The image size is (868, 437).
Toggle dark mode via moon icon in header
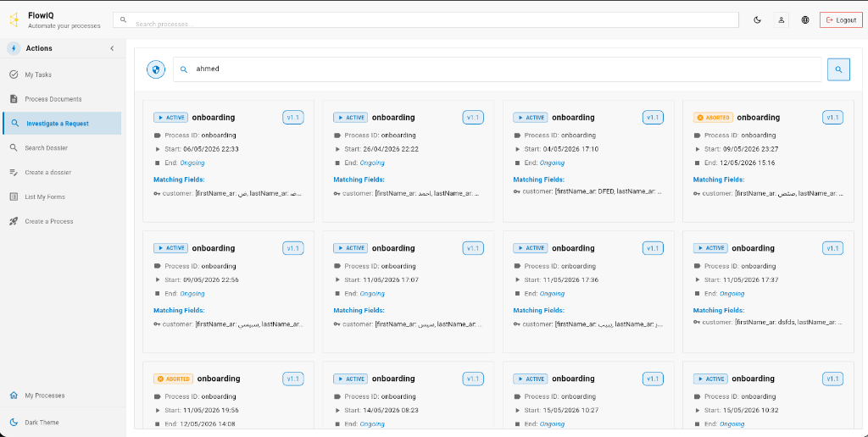[x=757, y=20]
